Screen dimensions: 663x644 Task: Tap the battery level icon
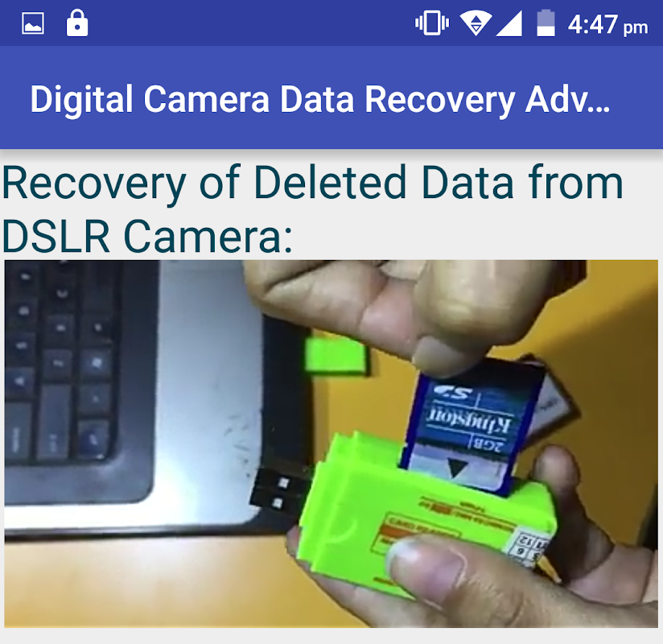pyautogui.click(x=546, y=23)
